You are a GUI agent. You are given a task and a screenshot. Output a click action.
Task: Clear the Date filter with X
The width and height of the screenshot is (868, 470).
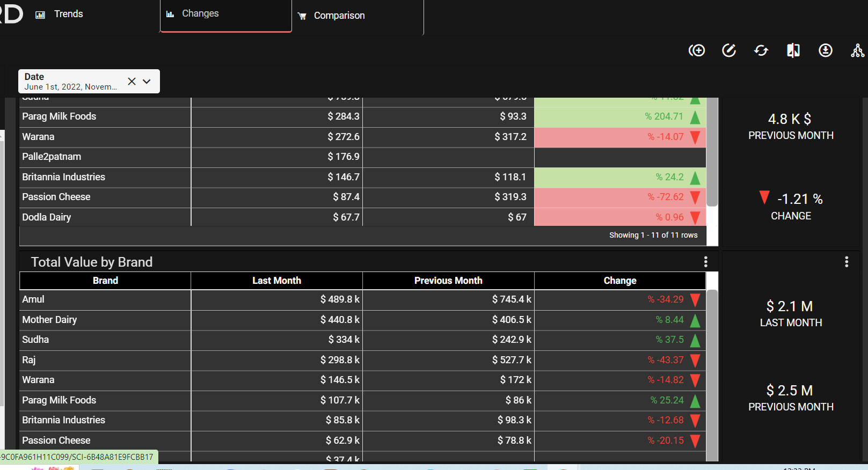click(x=132, y=82)
